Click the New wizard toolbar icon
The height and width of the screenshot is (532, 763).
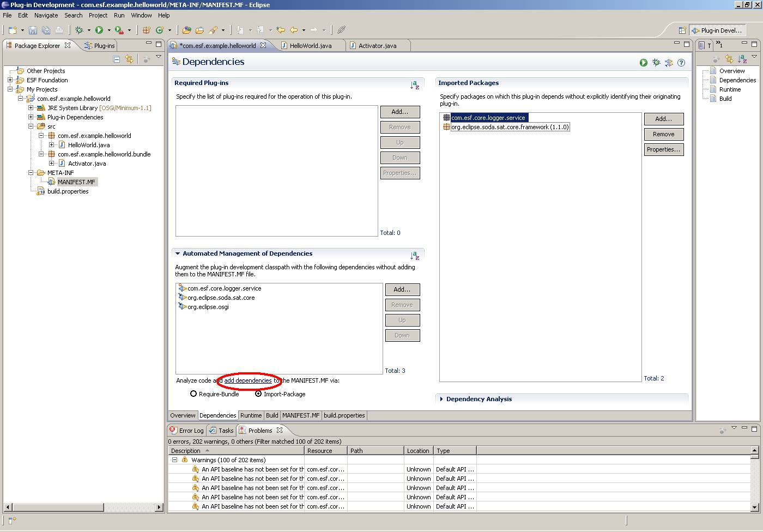tap(13, 30)
